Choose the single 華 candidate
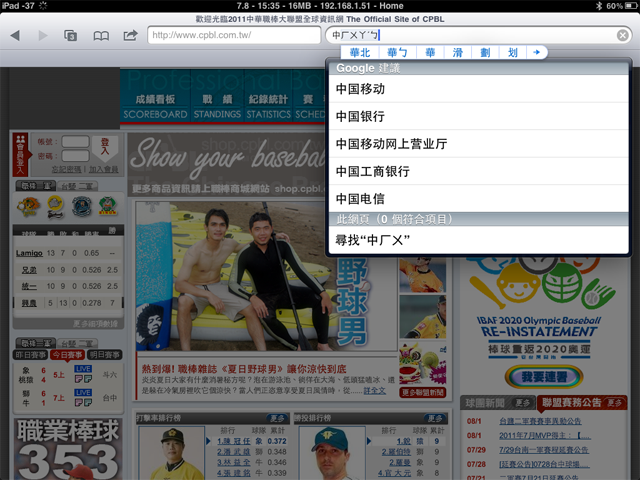 [x=430, y=52]
